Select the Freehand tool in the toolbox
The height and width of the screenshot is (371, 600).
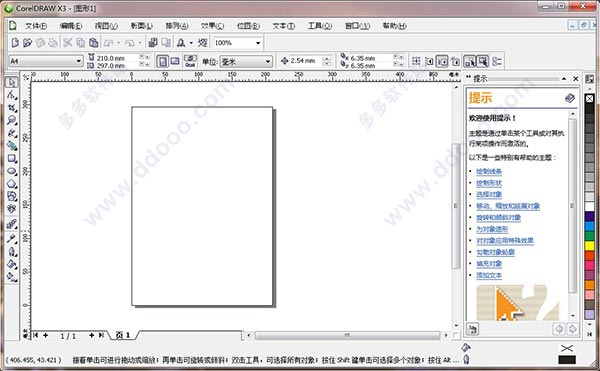[x=11, y=133]
